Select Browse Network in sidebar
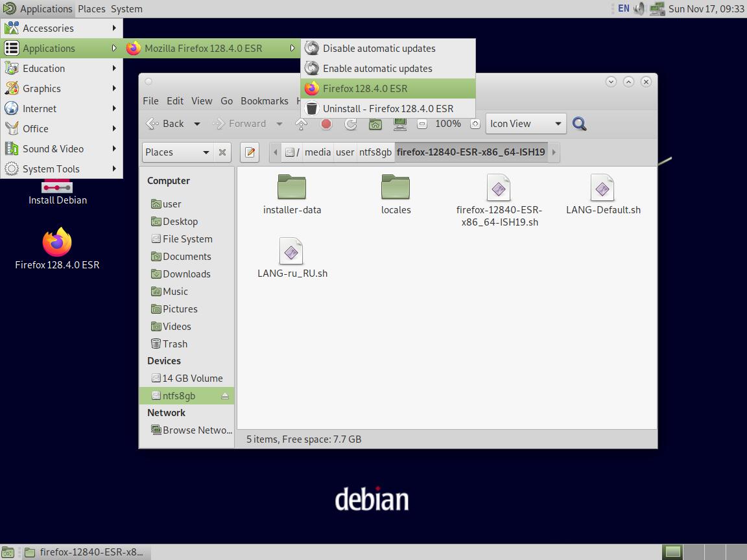This screenshot has width=747, height=560. [186, 430]
